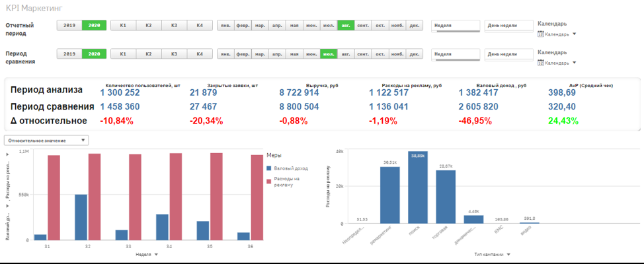Toggle авг. month in reporting period
The width and height of the screenshot is (644, 264).
345,26
